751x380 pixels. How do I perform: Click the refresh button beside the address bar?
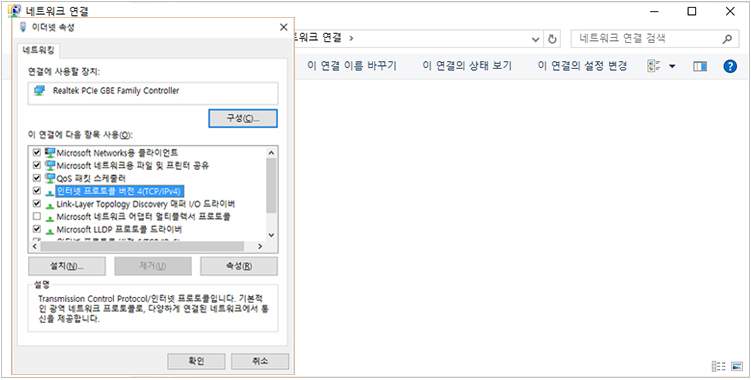552,39
